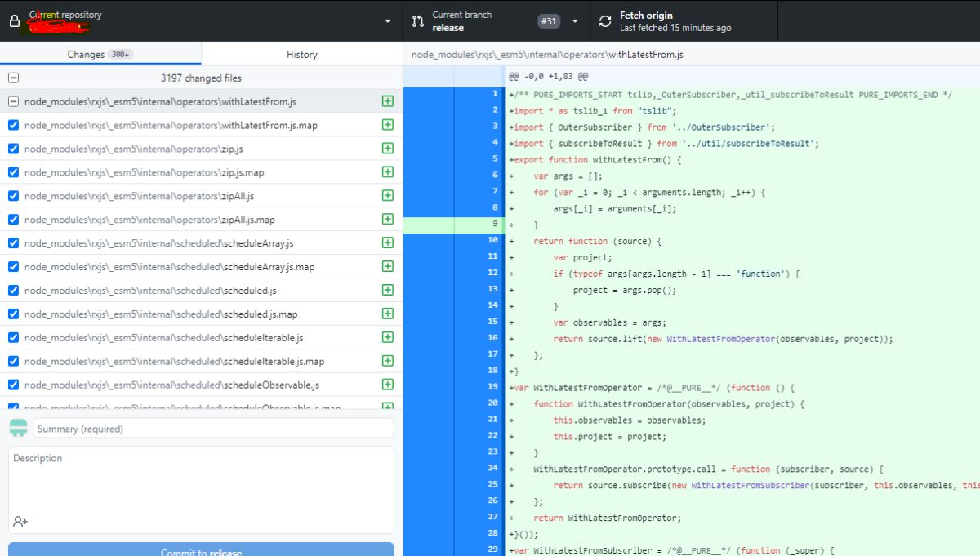The width and height of the screenshot is (980, 556).
Task: Uncheck the scheduled.js.map checkbox
Action: [13, 314]
